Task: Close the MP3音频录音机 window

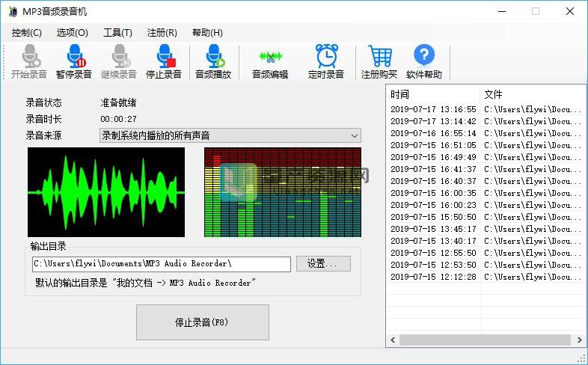Action: click(569, 12)
